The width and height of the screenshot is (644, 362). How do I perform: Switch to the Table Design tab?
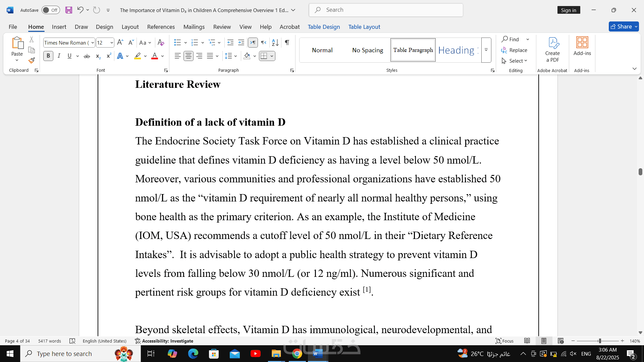[324, 27]
